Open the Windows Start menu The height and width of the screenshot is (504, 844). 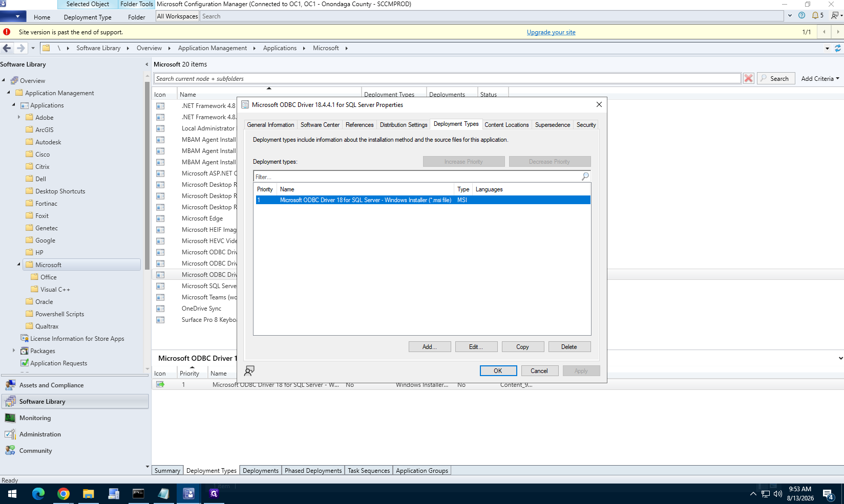12,494
